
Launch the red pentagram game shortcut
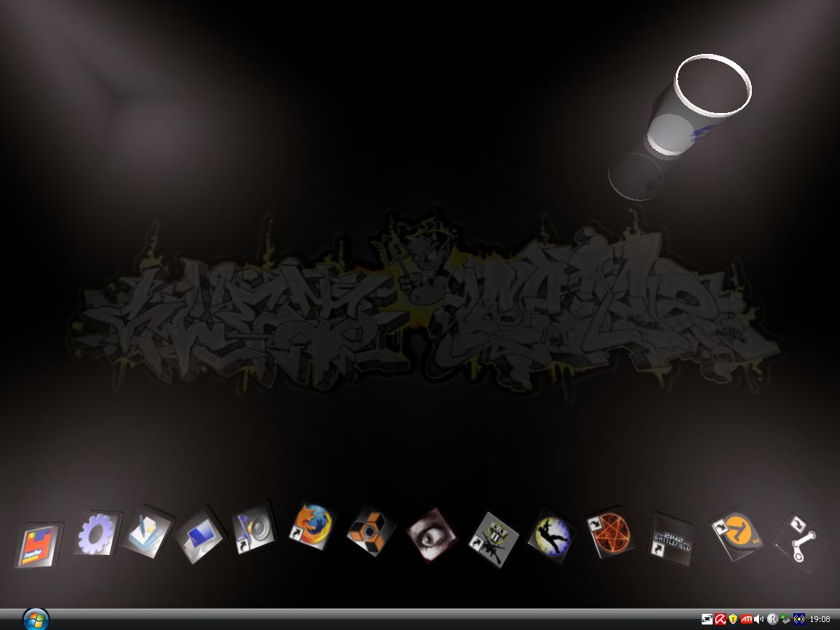pos(610,532)
